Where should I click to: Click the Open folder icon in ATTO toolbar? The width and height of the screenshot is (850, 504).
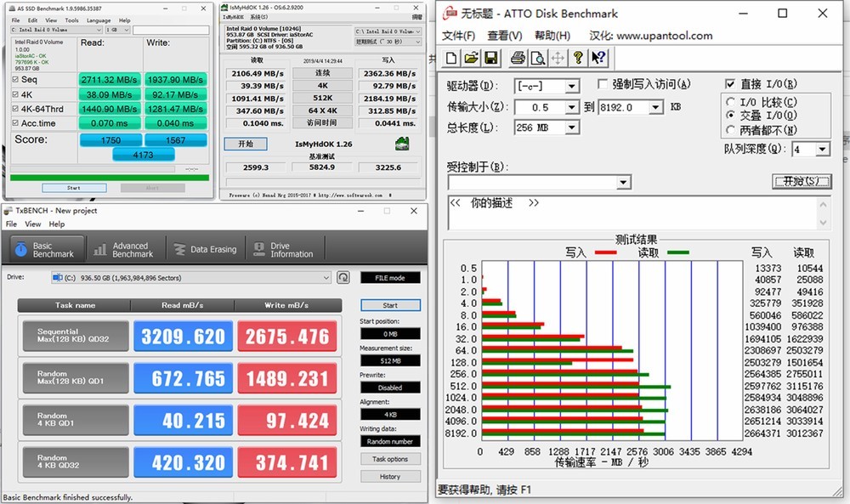click(x=471, y=58)
